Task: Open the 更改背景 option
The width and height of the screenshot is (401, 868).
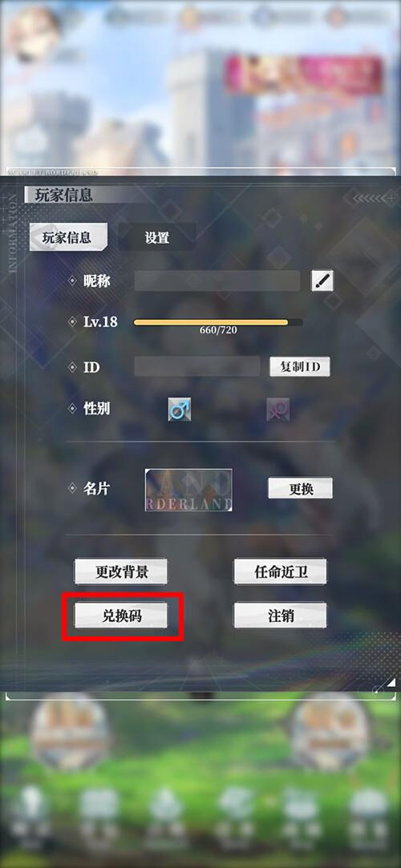Action: pos(121,571)
